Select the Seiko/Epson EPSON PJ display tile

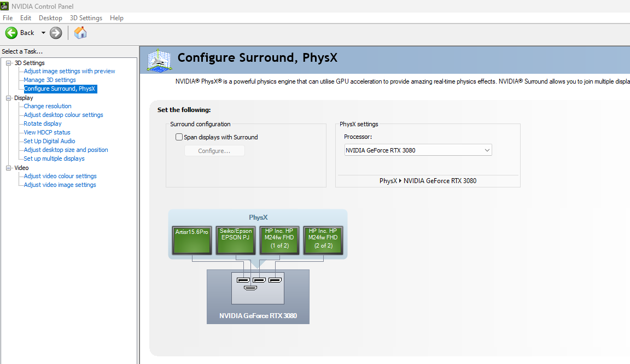pos(236,240)
